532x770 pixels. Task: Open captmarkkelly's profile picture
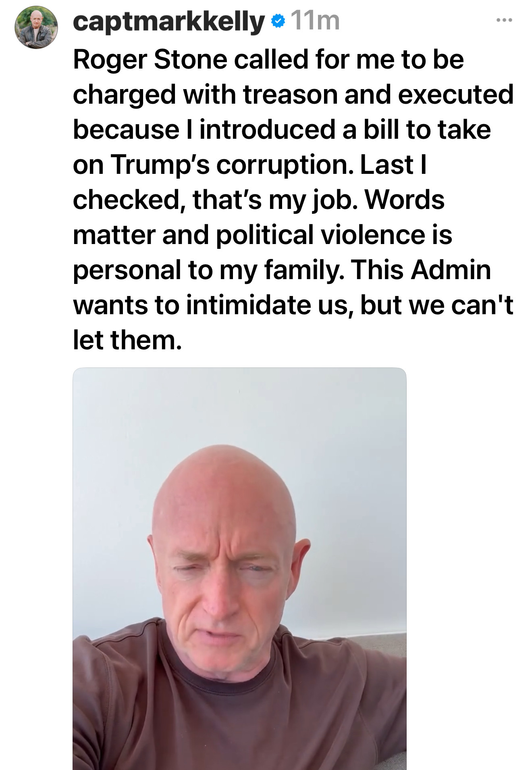point(36,27)
